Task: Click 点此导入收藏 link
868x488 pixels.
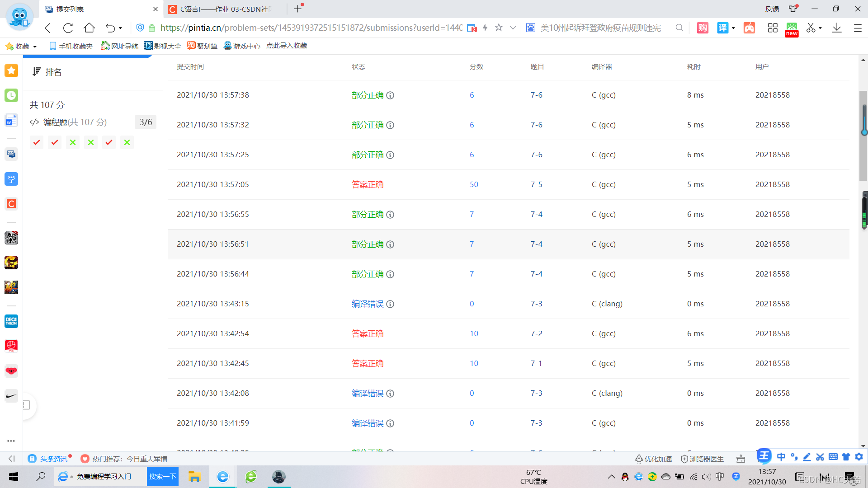Action: point(287,46)
